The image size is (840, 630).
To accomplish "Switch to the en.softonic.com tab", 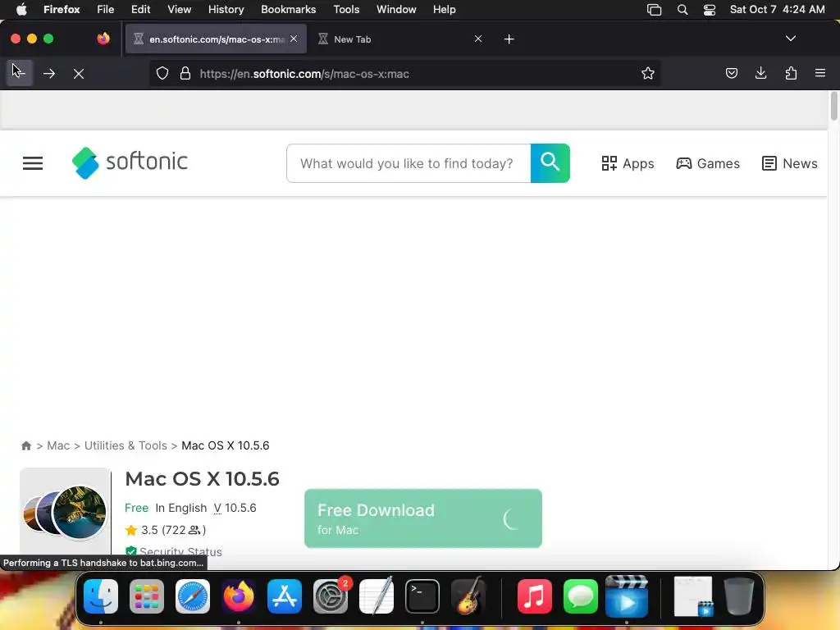I will tap(216, 39).
